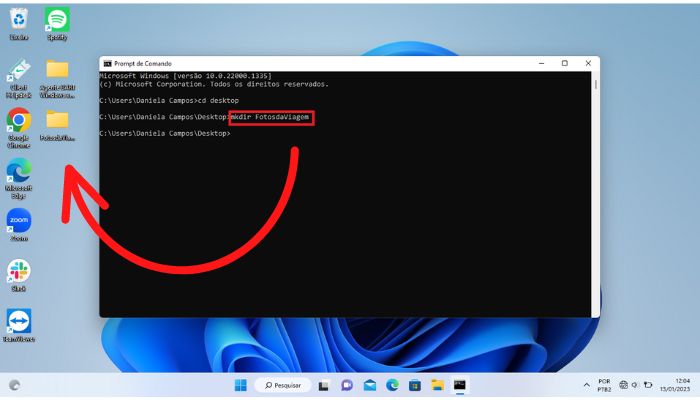This screenshot has height=400, width=700.
Task: Open the Windows Start menu
Action: 241,385
